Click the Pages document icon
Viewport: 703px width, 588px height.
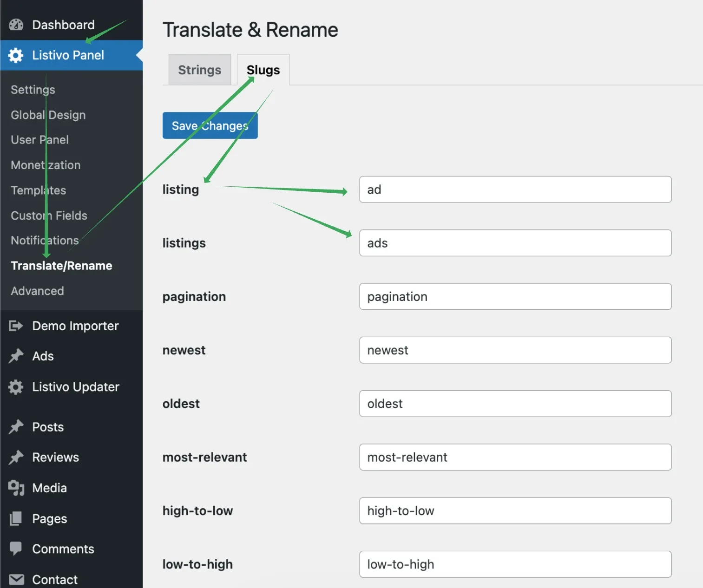click(16, 519)
